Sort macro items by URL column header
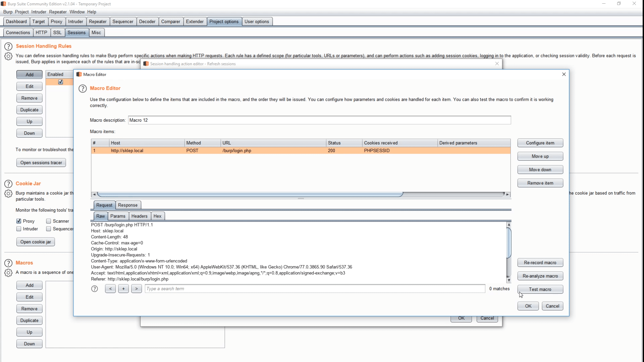This screenshot has width=644, height=362. tap(273, 143)
